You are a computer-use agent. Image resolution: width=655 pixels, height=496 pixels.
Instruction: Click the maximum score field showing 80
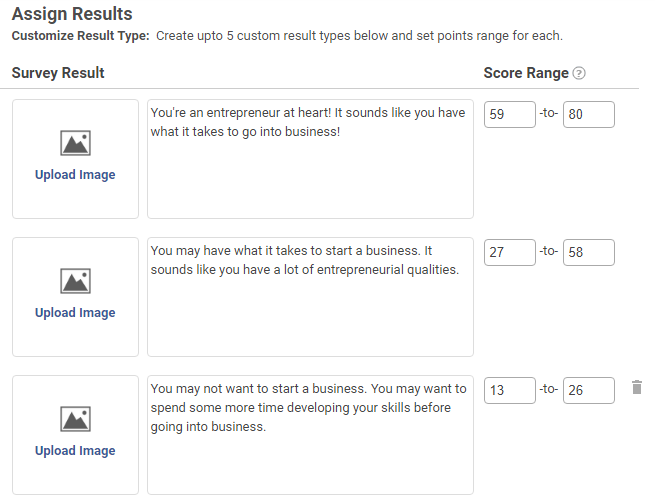(x=588, y=114)
